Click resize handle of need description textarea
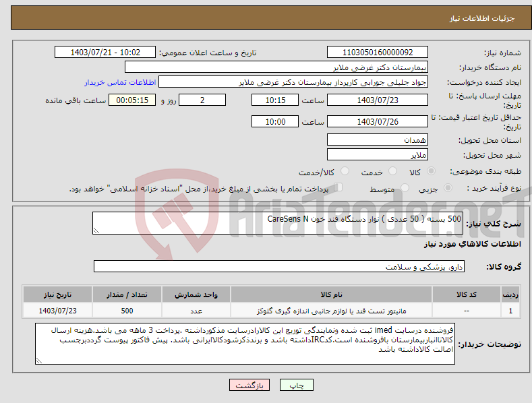This screenshot has height=403, width=532. pos(96,230)
